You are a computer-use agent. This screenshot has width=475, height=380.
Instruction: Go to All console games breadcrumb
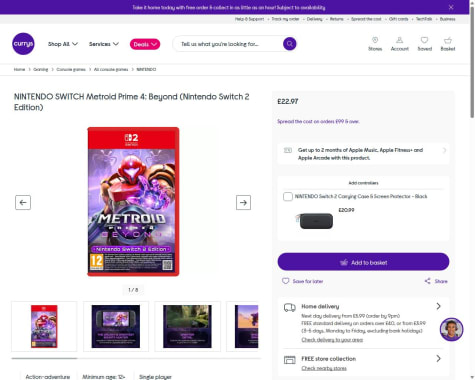click(111, 69)
